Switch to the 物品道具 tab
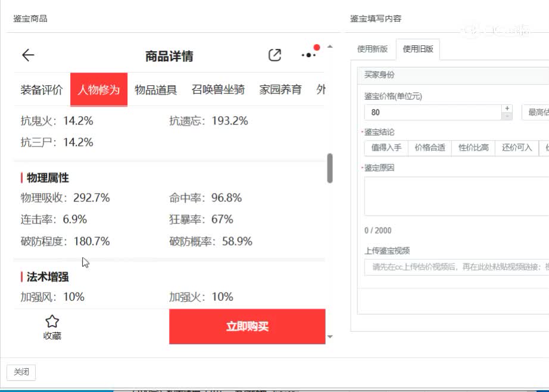549x392 pixels. tap(155, 89)
